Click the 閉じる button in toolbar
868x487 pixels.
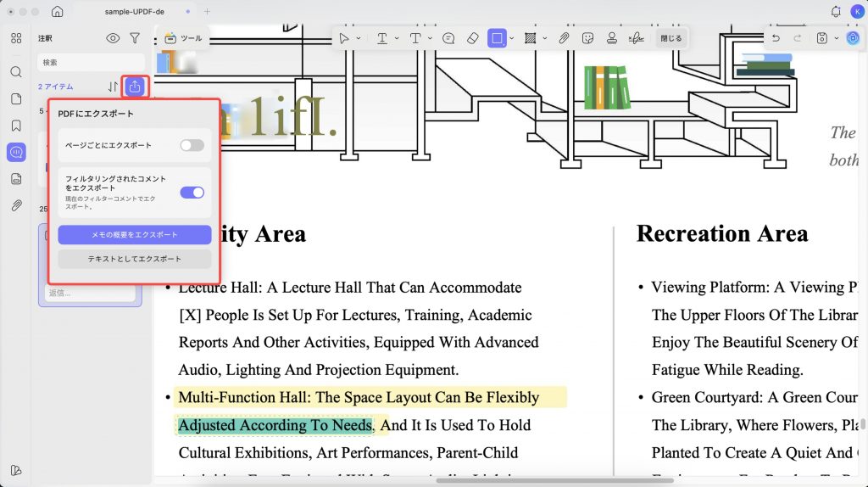671,38
